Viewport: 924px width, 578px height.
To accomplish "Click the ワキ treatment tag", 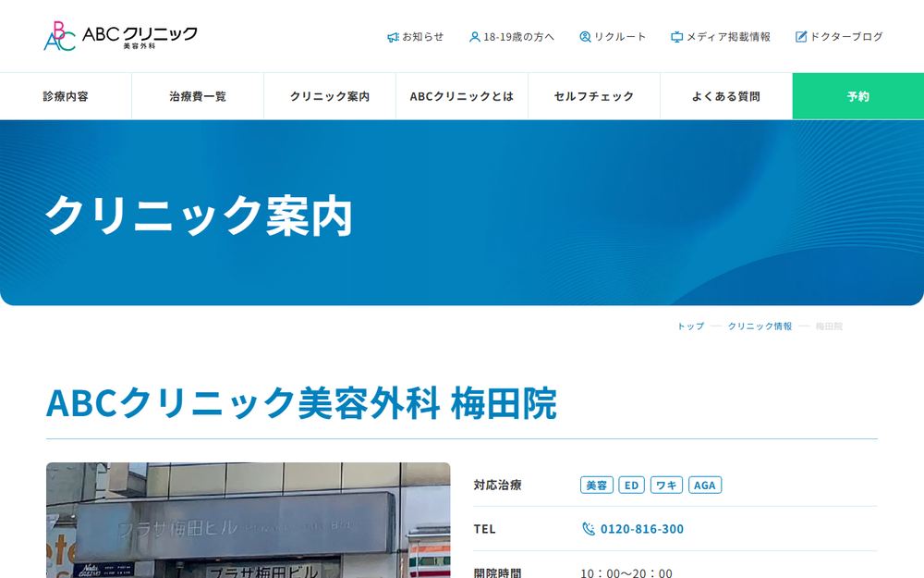I will 666,485.
